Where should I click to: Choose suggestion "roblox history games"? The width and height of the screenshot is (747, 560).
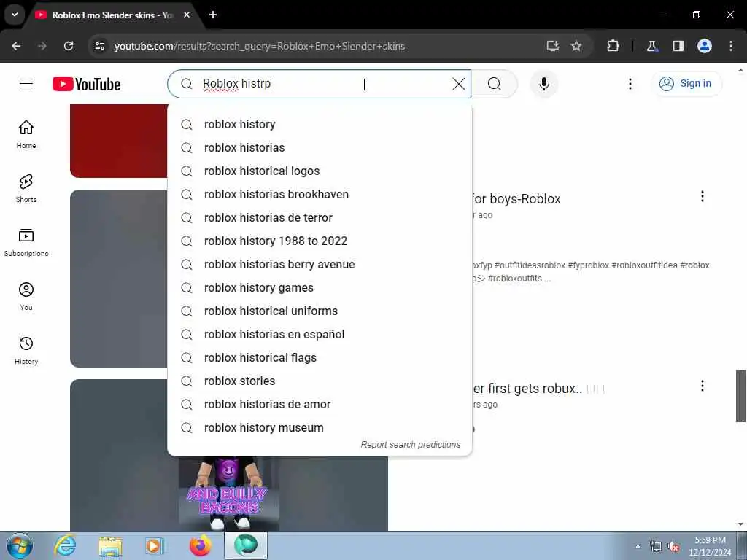click(x=320, y=287)
